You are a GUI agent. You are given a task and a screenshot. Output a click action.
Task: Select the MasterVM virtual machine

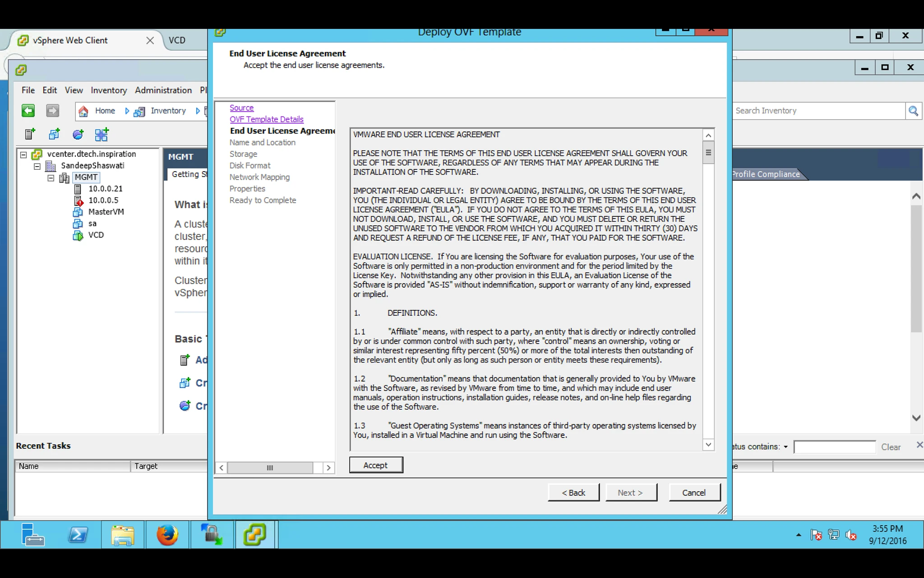[106, 212]
